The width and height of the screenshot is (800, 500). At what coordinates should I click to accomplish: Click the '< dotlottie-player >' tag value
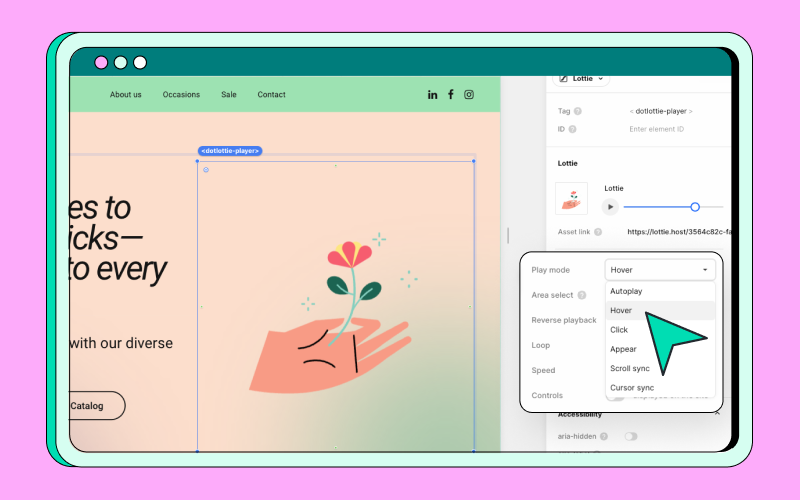coord(661,111)
